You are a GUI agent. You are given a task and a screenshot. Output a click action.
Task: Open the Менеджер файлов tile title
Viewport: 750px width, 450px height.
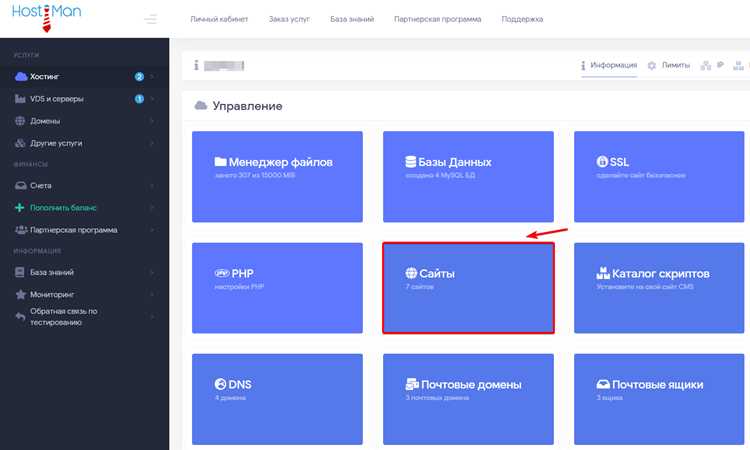tap(280, 162)
